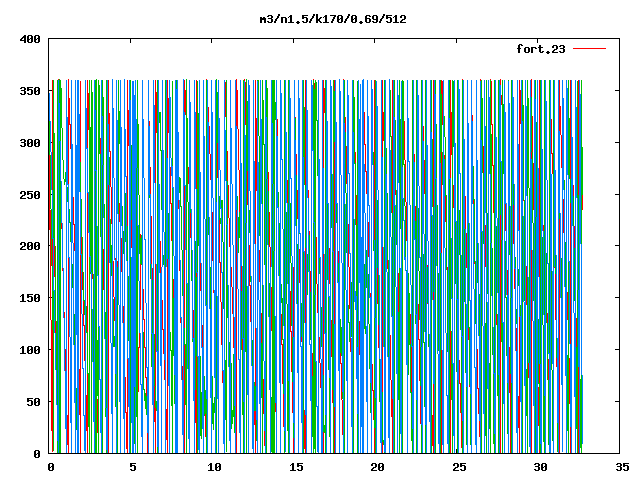Click x-axis label 5

tap(133, 467)
